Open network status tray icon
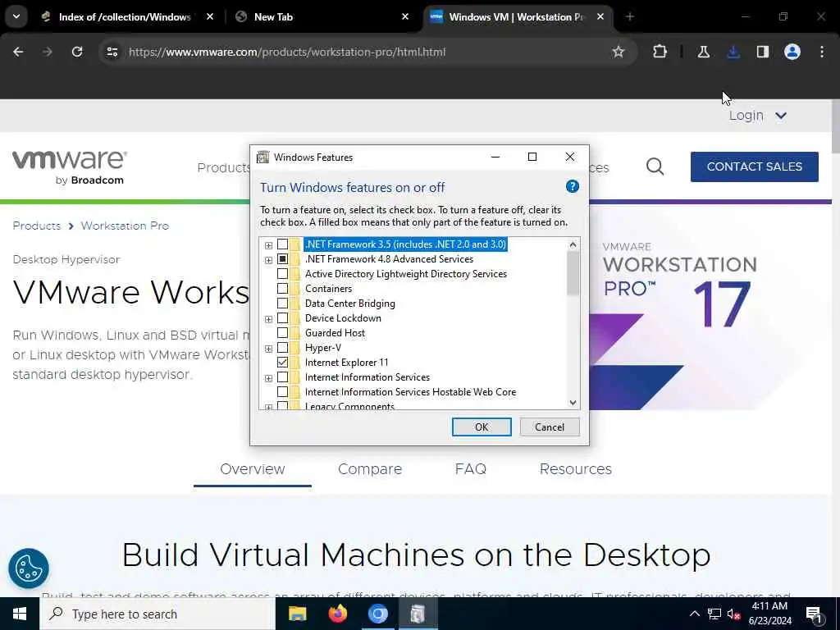 [714, 614]
